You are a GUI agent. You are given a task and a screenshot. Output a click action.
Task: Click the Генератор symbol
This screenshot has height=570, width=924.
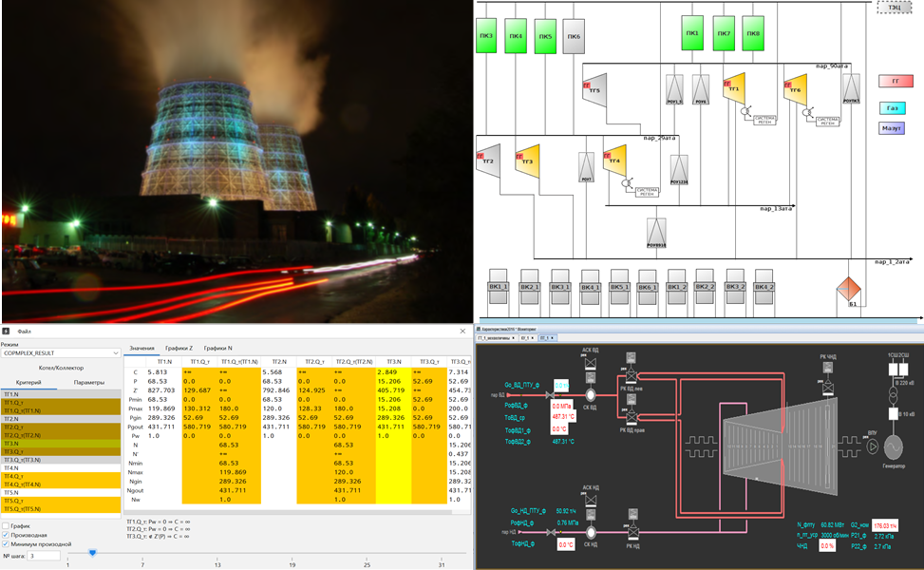point(892,447)
